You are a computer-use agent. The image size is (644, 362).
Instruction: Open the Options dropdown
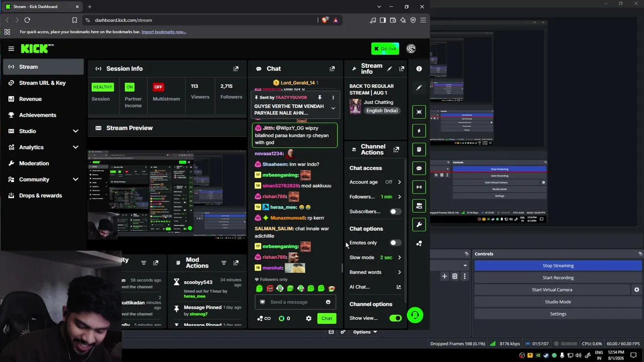(x=365, y=332)
